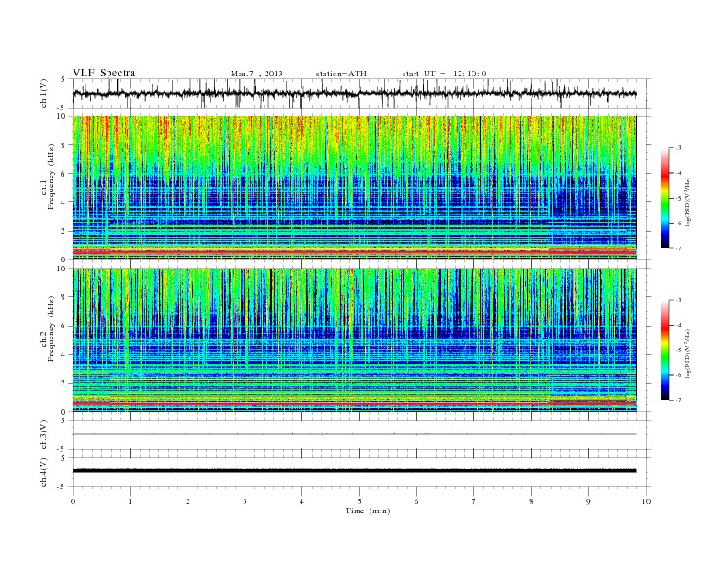This screenshot has height=563, width=728.
Task: Click the "-4" label on ch.2 color bar
Action: 677,325
